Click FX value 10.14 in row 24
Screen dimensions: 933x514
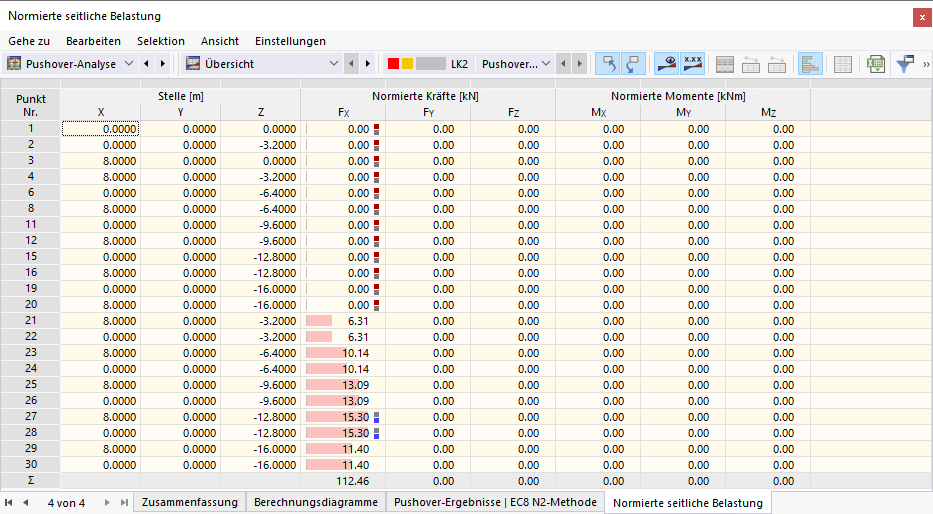click(355, 369)
